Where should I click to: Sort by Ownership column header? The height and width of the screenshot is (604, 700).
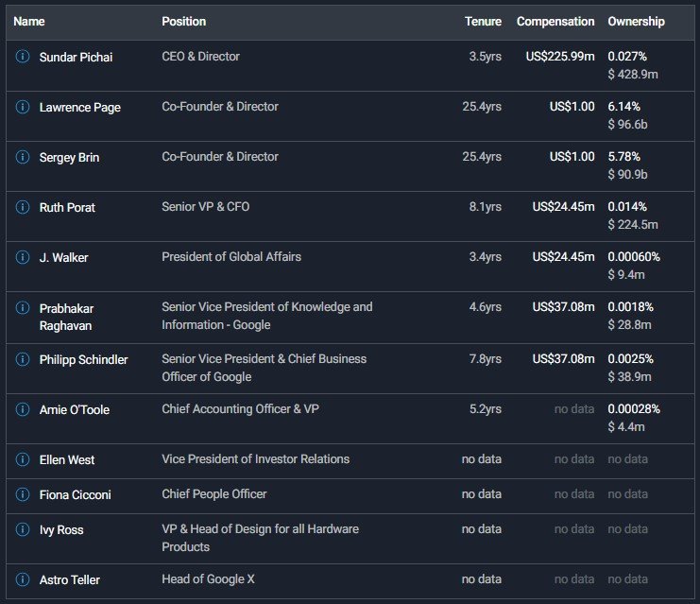[636, 21]
